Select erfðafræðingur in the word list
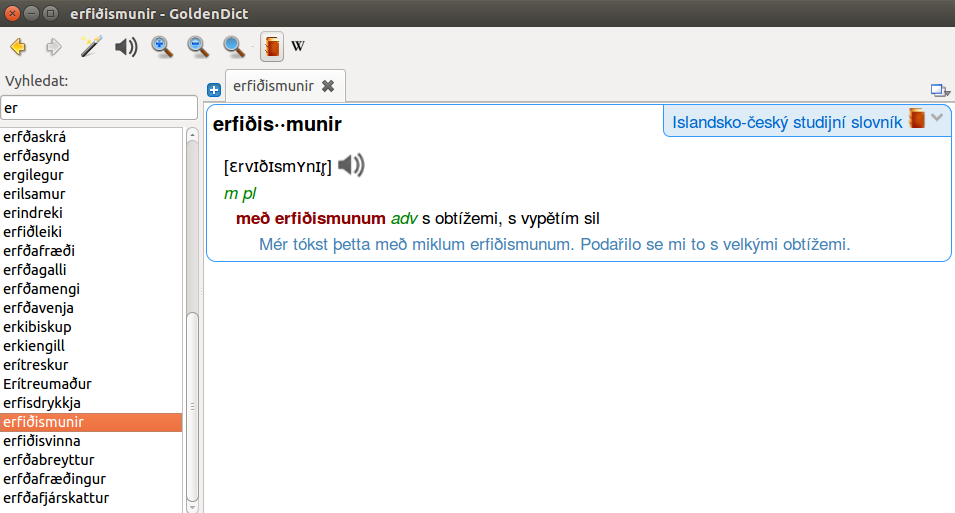The image size is (955, 513). [91, 479]
